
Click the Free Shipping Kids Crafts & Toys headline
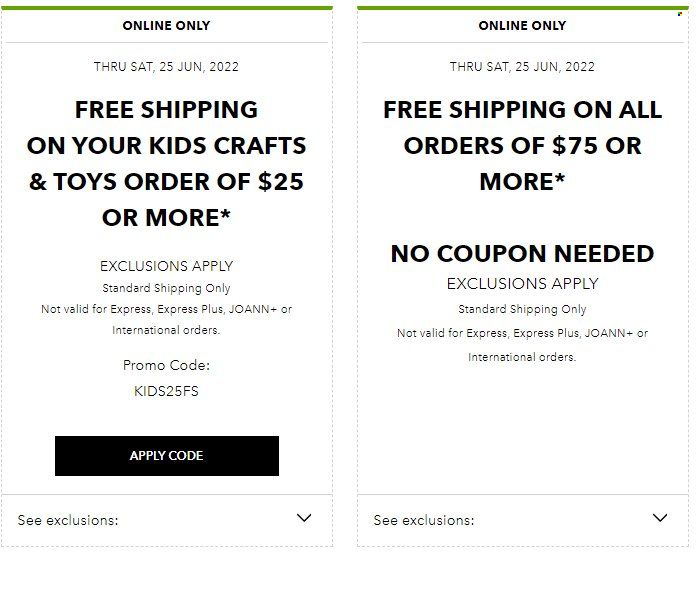[166, 163]
